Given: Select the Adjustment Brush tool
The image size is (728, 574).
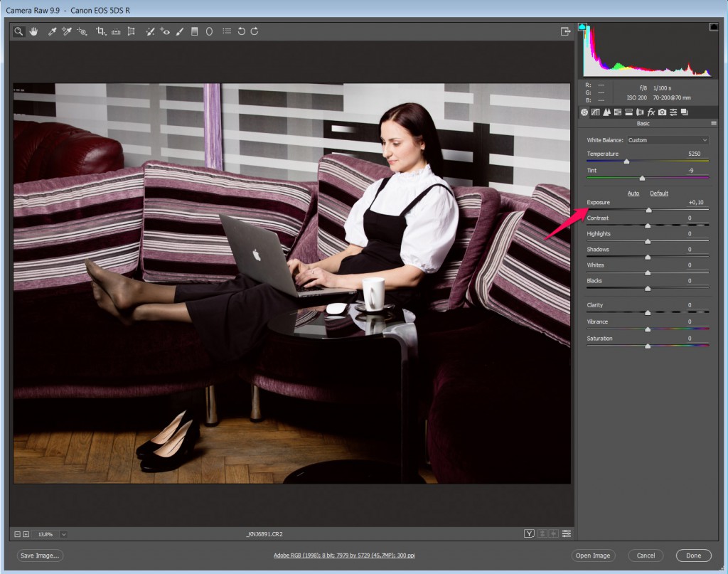Looking at the screenshot, I should 179,31.
